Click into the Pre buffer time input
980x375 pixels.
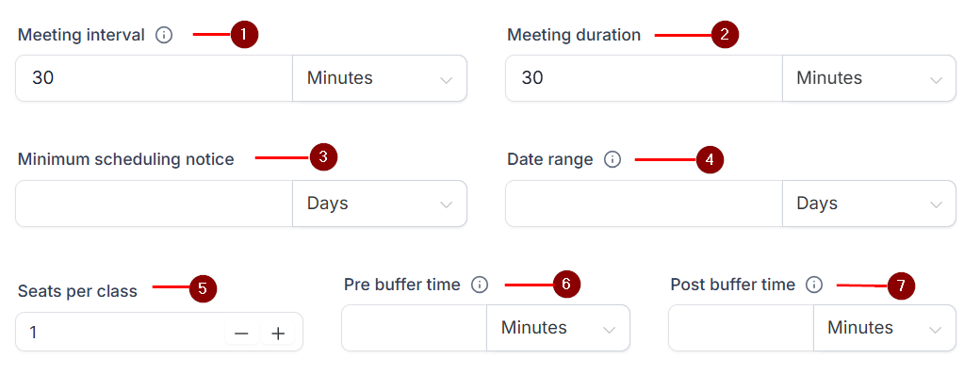pyautogui.click(x=415, y=328)
